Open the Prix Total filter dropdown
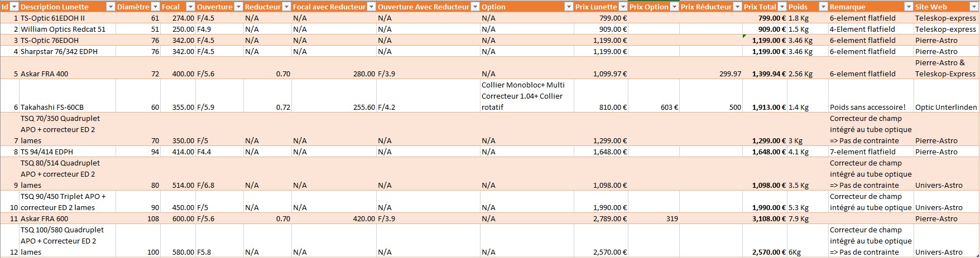Screen dimensions: 980x258 point(782,7)
